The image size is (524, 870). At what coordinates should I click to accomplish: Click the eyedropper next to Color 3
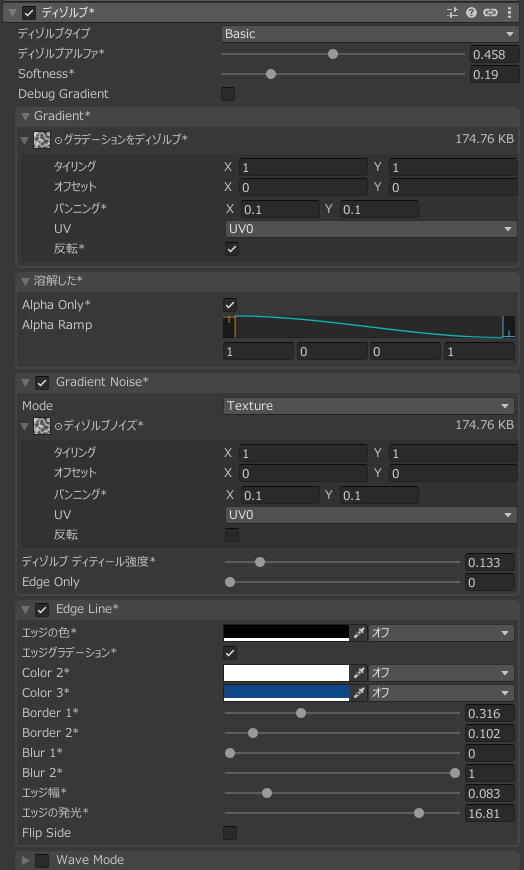point(359,692)
